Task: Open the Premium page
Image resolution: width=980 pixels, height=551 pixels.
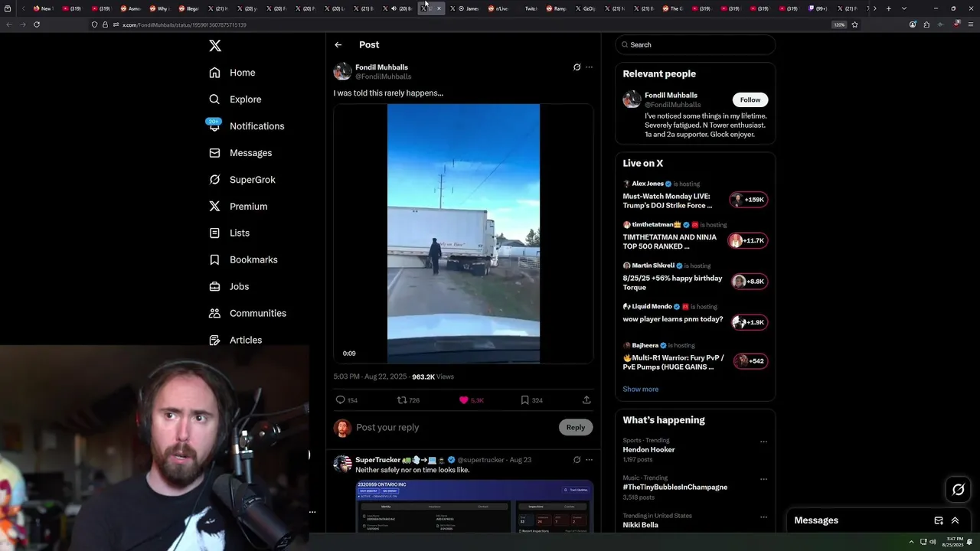Action: click(238, 207)
